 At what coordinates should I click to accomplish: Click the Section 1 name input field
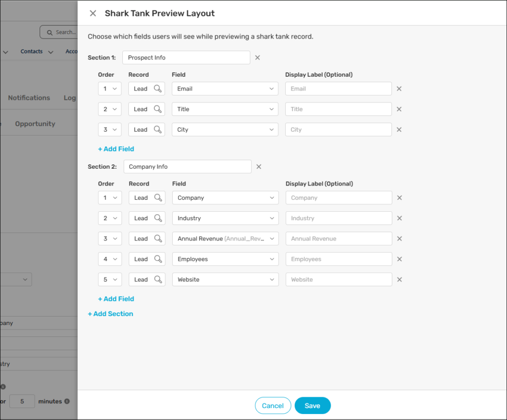186,57
